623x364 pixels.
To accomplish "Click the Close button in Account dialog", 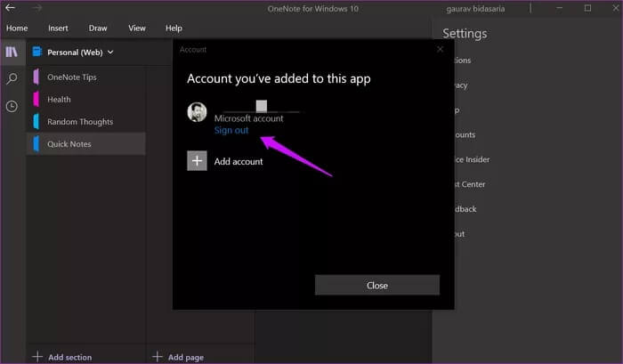I will coord(377,286).
